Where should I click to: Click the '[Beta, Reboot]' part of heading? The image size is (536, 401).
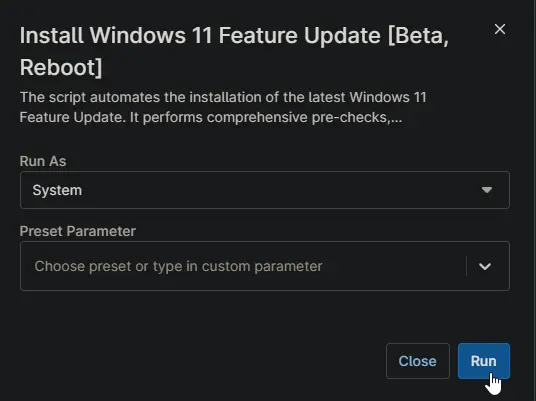click(x=234, y=51)
